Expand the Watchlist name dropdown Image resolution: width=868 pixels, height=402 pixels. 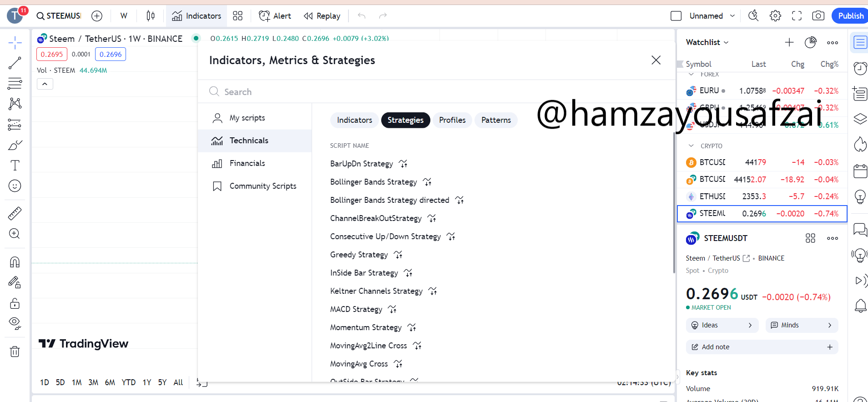tap(707, 42)
